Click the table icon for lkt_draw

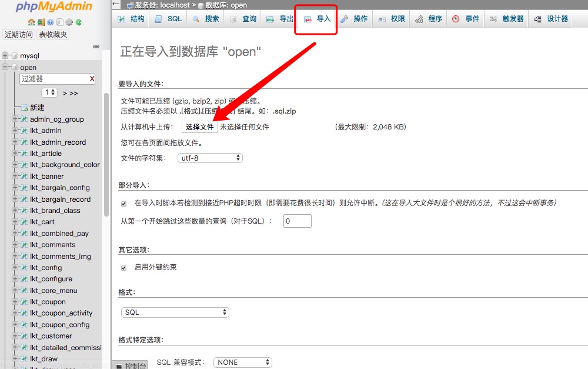tap(24, 358)
